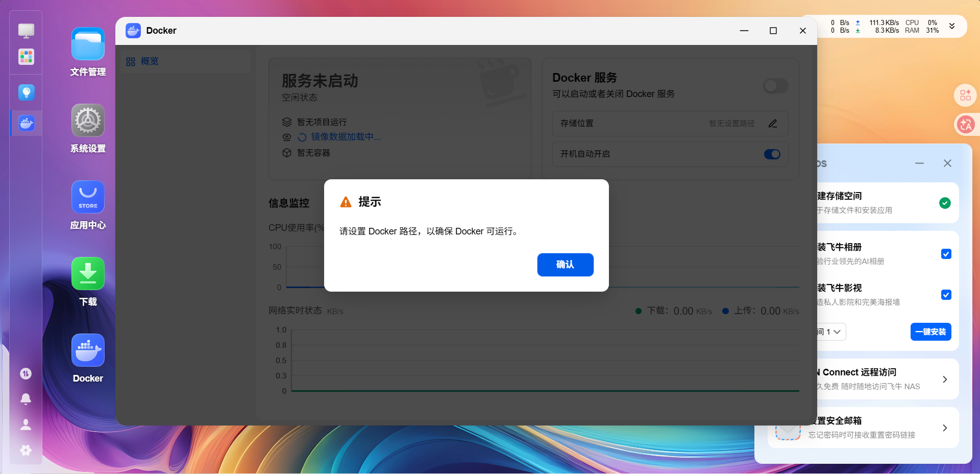Click the 暂无容器 status text
Viewport: 980px width, 474px height.
click(x=313, y=153)
